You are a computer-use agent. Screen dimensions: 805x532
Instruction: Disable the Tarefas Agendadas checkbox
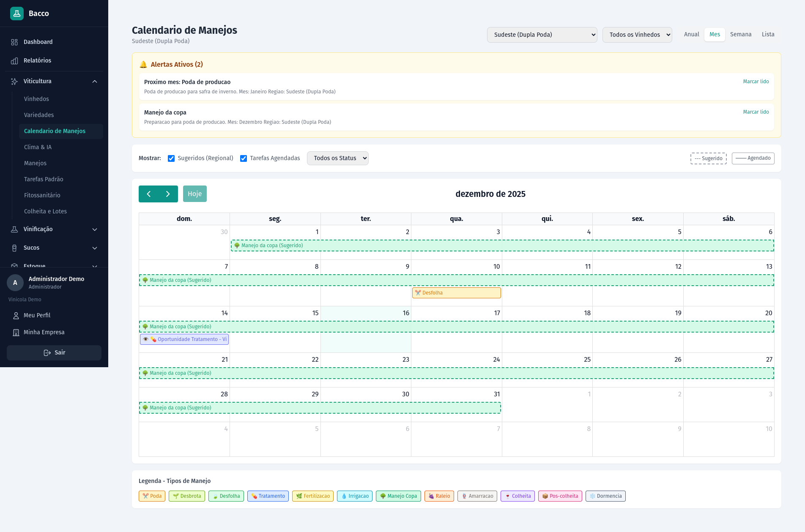click(x=244, y=158)
